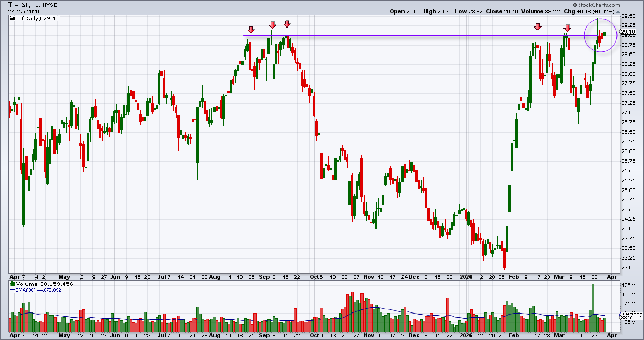
Task: Click the candlestick icon beside T (Daily)
Action: click(12, 18)
